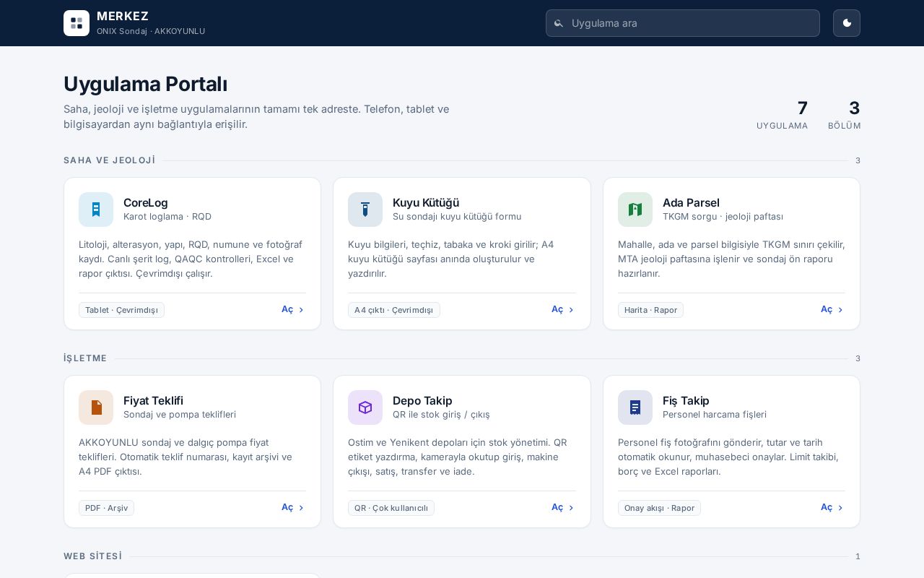Open Kuyu Kütüğü with its Aç link

(x=563, y=309)
